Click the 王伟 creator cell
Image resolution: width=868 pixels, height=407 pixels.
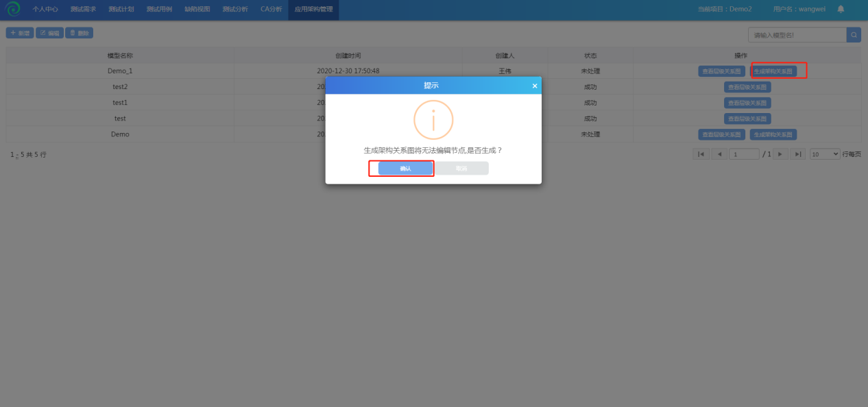(505, 71)
